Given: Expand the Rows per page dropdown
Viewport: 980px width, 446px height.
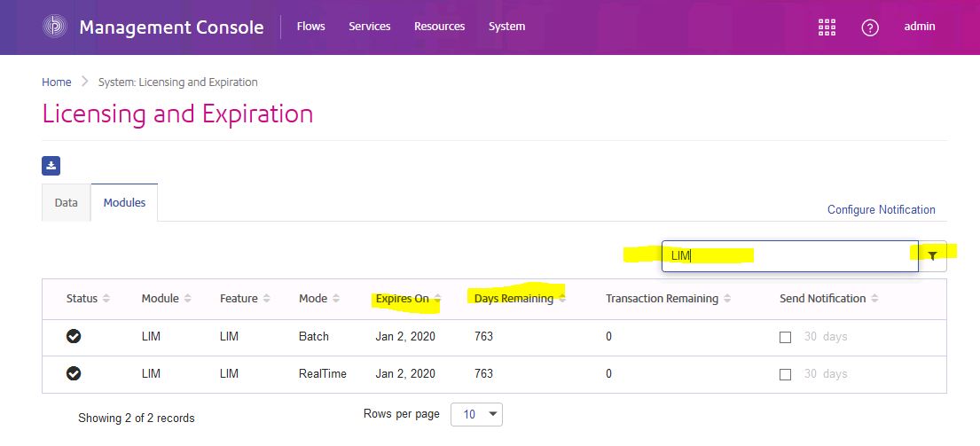Looking at the screenshot, I should pos(476,414).
